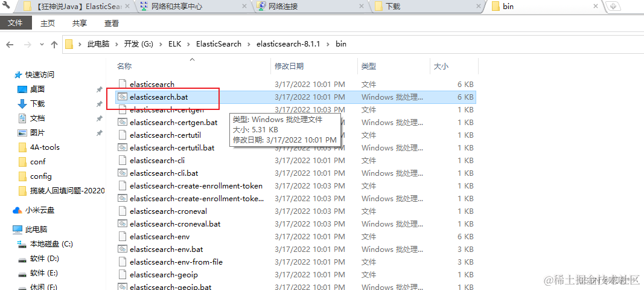The width and height of the screenshot is (644, 290).
Task: Navigate to 此电脑 in the breadcrumb
Action: coord(98,44)
